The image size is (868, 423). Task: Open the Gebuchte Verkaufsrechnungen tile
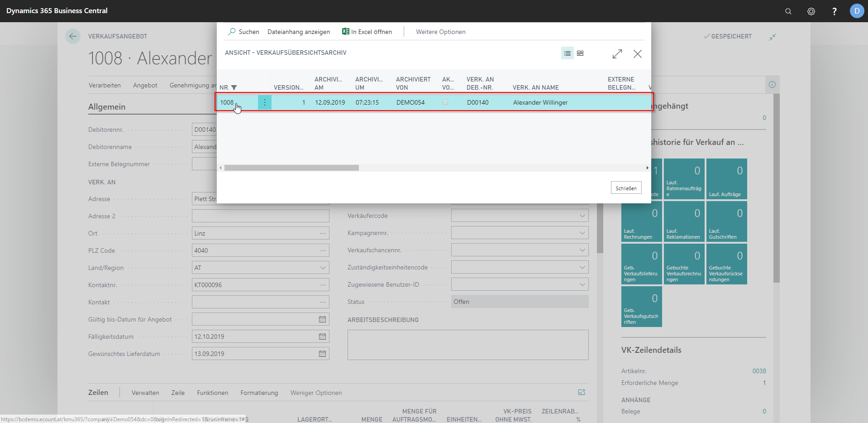coord(684,264)
